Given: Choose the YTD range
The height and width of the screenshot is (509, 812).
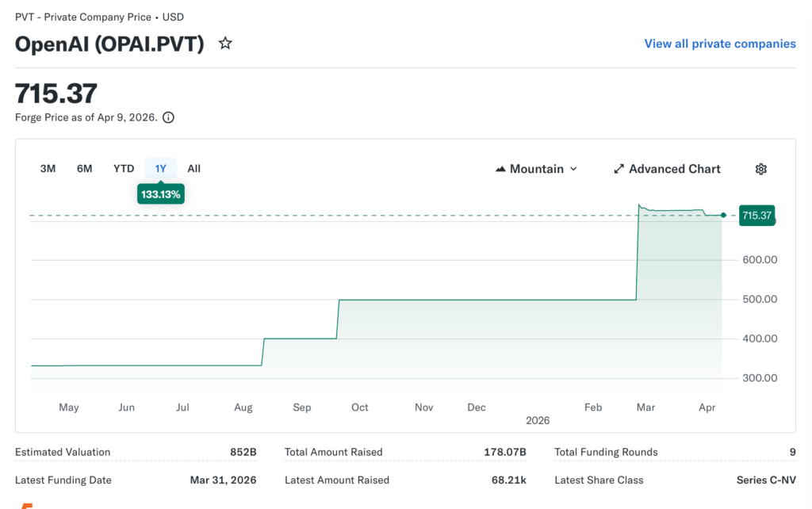Looking at the screenshot, I should 124,168.
